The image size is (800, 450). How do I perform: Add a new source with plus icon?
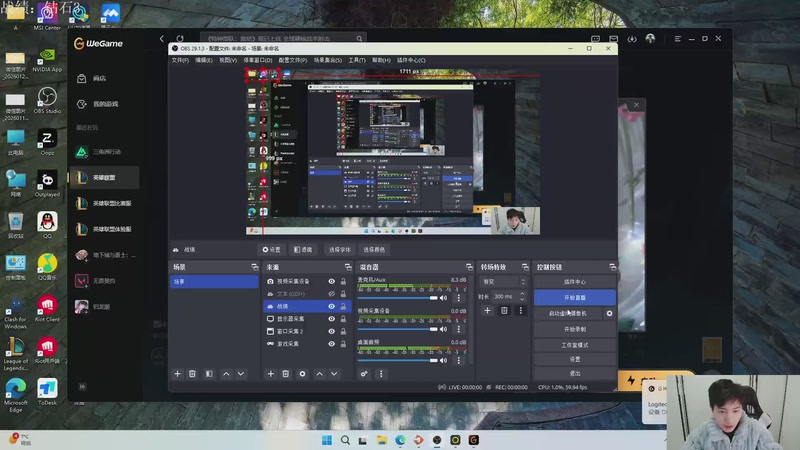[271, 374]
